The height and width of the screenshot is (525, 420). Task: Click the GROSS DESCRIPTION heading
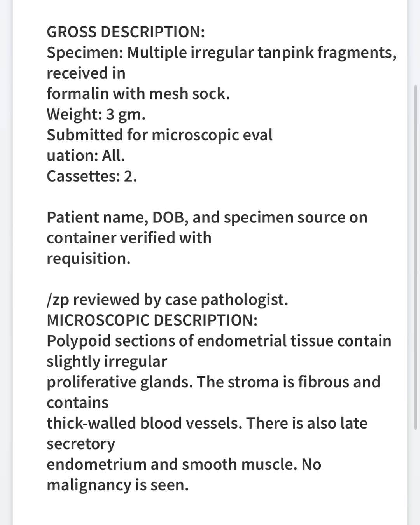coord(126,32)
